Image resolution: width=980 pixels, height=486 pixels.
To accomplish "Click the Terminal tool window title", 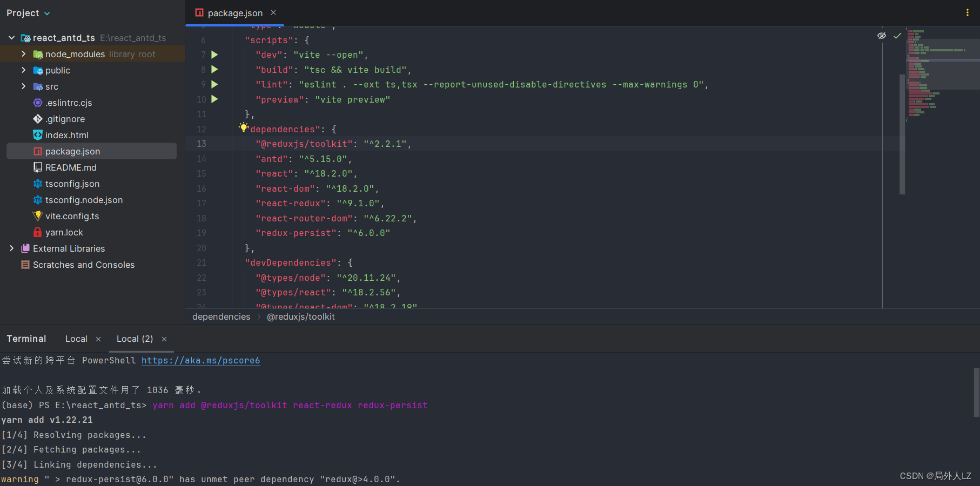I will point(26,339).
